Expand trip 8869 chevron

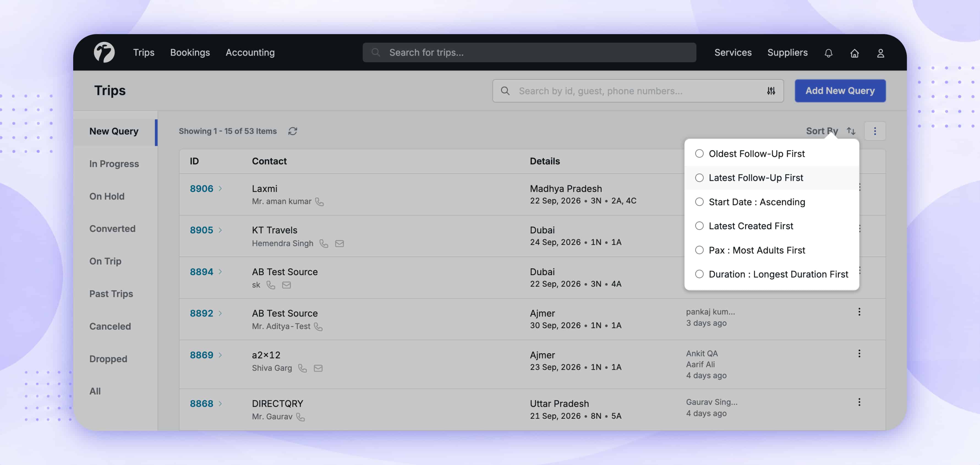click(220, 355)
